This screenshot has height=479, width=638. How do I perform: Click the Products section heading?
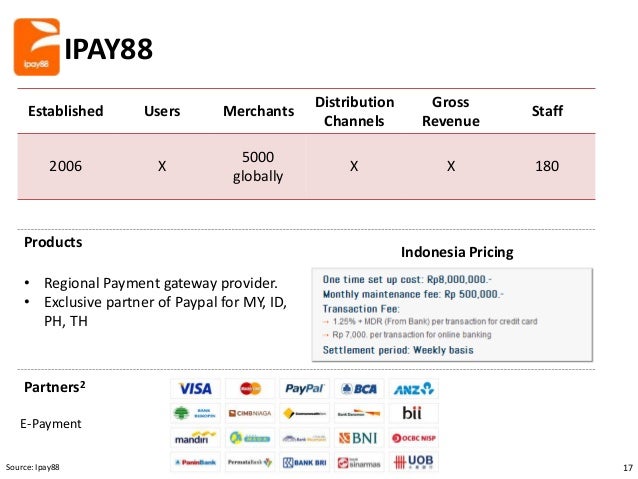(x=53, y=242)
